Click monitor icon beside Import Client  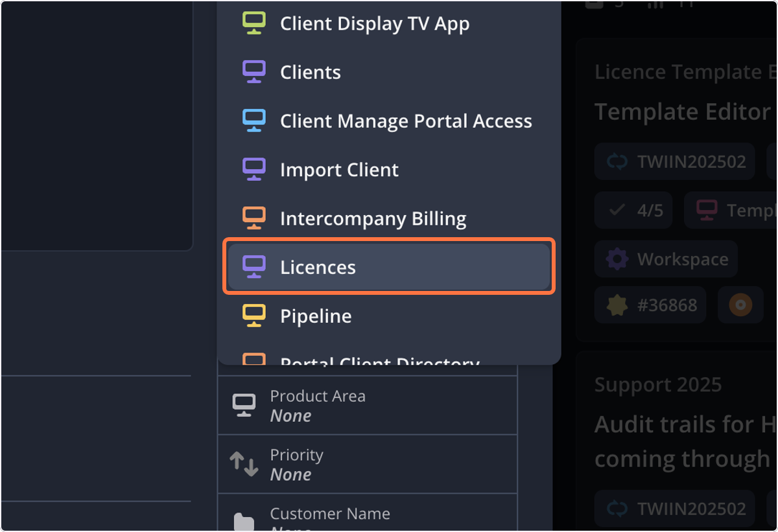click(254, 169)
